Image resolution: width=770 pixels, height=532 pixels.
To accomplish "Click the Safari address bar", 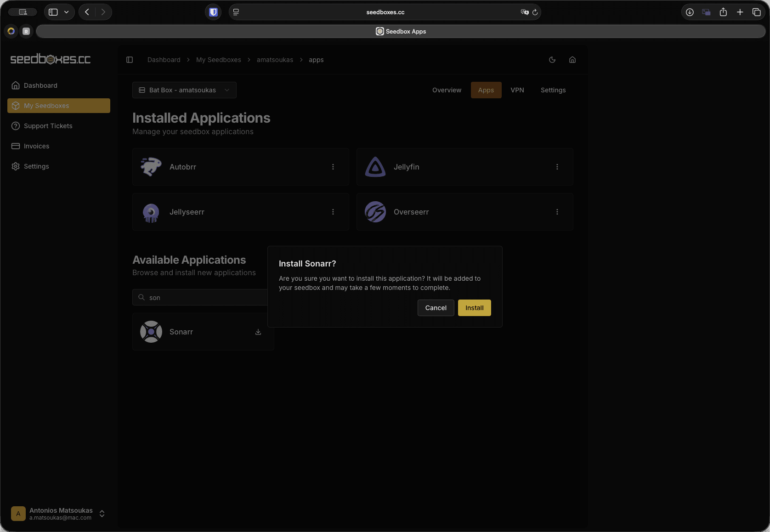I will [385, 12].
